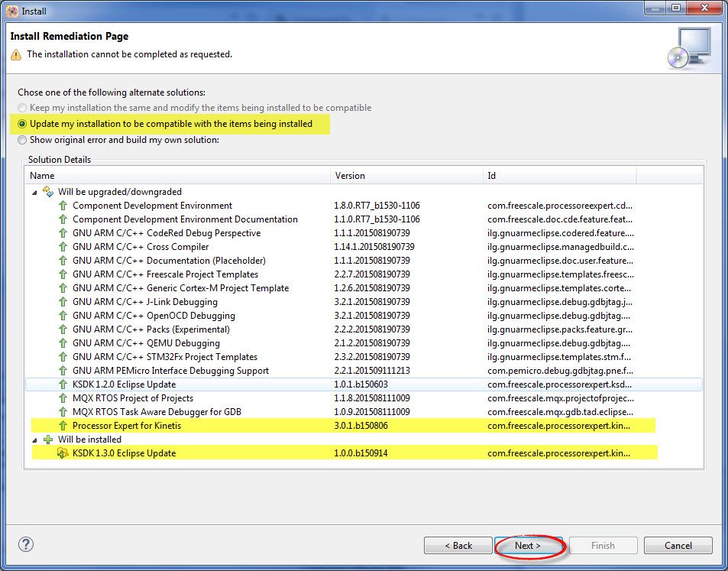Image resolution: width=728 pixels, height=571 pixels.
Task: Select 'GNU ARM C/C++ QEMU Debugging' row text
Action: pyautogui.click(x=146, y=343)
